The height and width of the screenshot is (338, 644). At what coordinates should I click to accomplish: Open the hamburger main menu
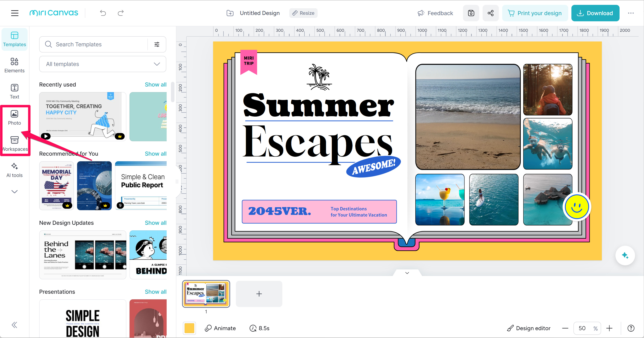point(15,13)
